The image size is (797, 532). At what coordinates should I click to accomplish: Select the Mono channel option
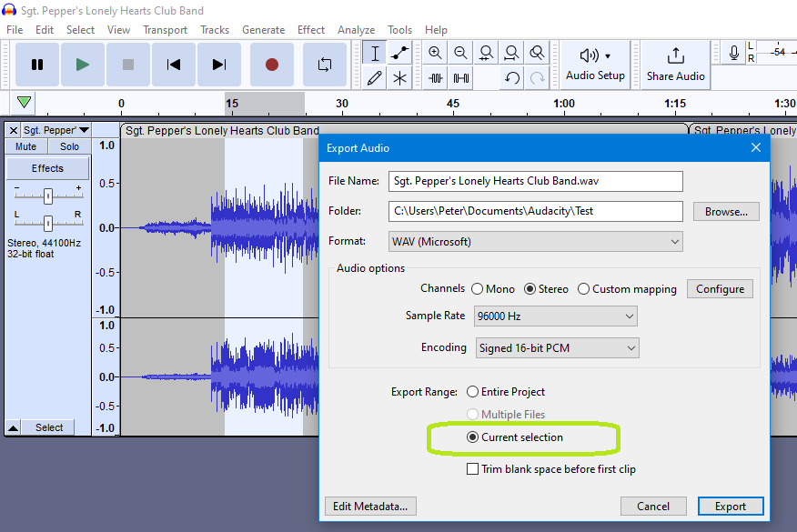click(x=493, y=289)
